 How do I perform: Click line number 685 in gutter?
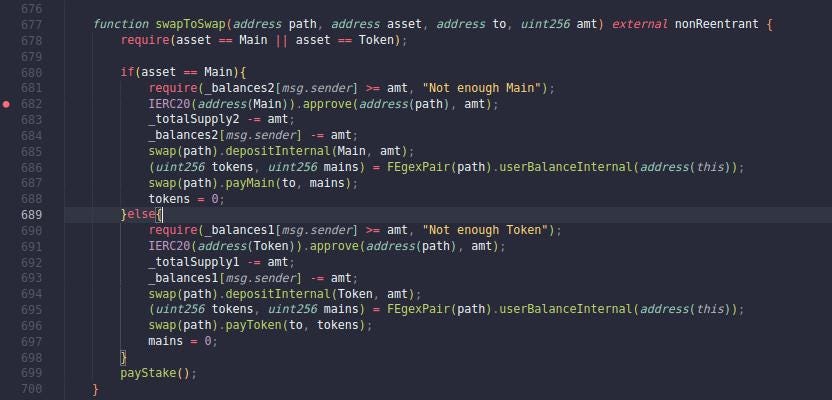[x=31, y=151]
